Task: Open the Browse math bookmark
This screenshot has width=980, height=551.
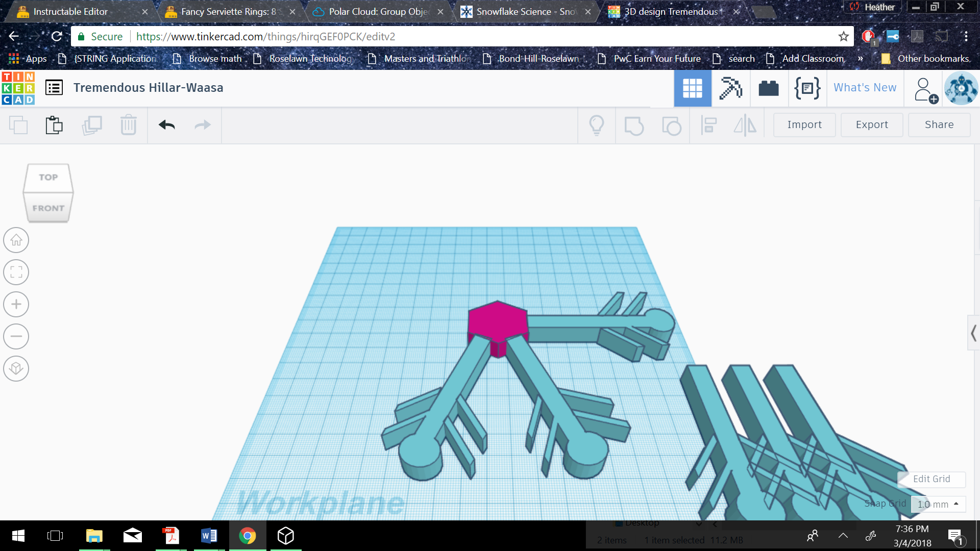Action: click(x=207, y=59)
